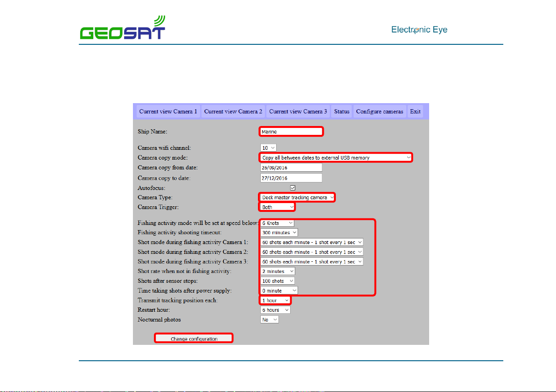Expand the Camera Trigger dropdown
The image size is (556, 392).
[277, 207]
